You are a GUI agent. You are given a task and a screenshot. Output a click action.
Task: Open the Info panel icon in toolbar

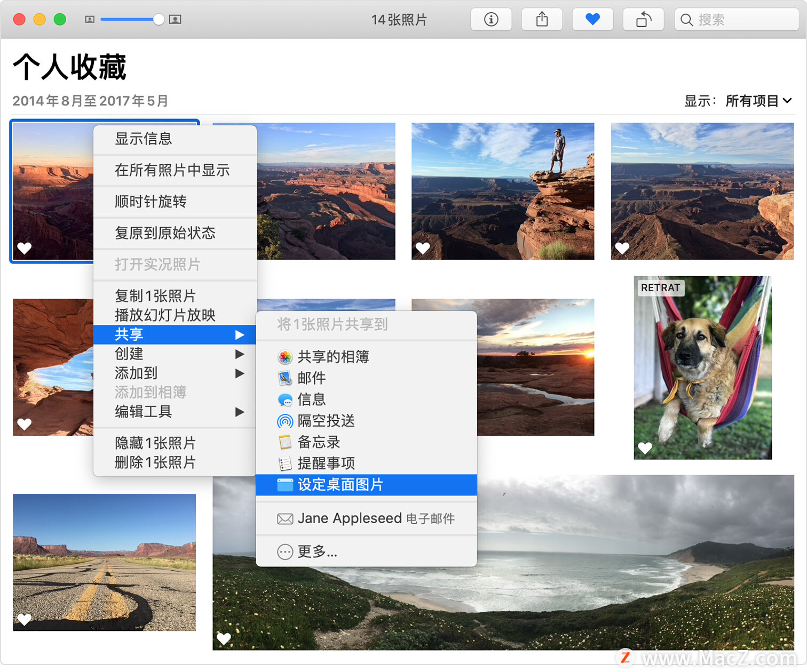[491, 19]
